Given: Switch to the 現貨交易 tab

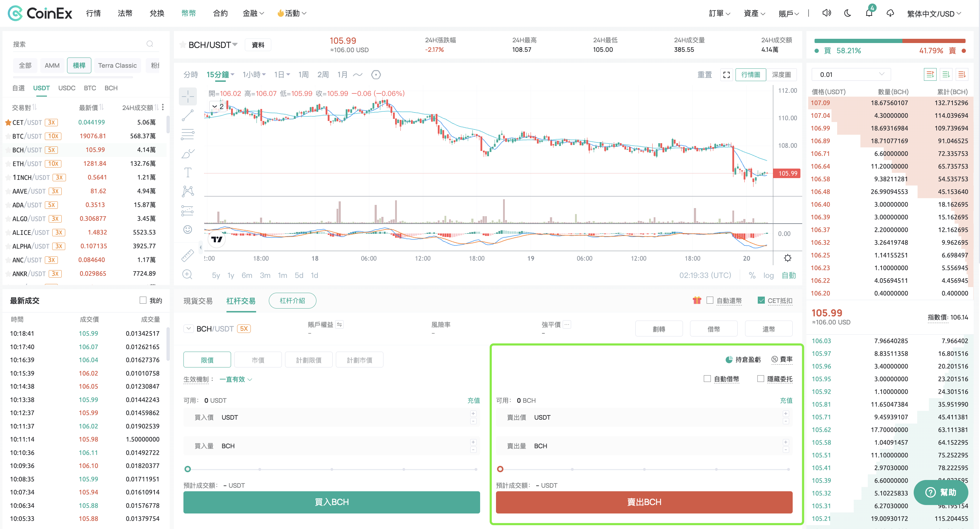Looking at the screenshot, I should pos(198,301).
